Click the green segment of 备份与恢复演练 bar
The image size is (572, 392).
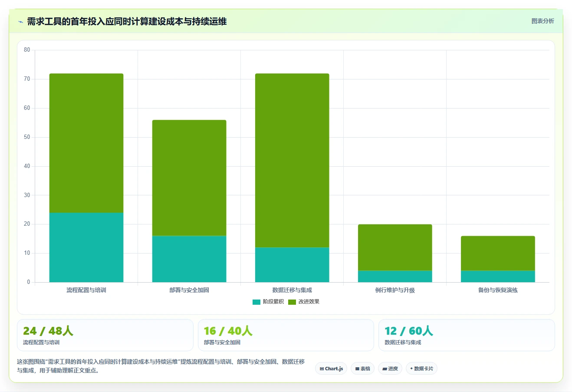coord(498,254)
